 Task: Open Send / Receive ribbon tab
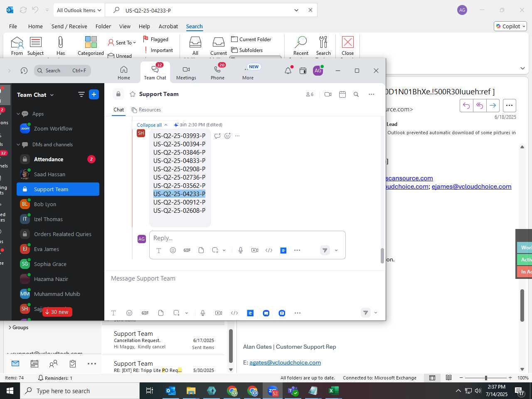69,26
